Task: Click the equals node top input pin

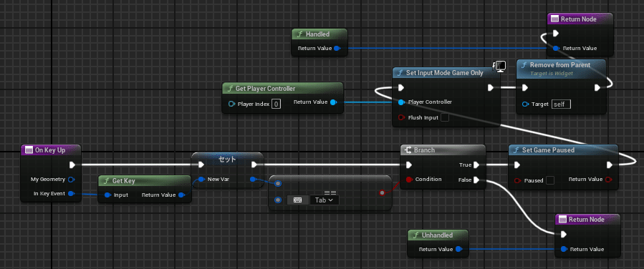Action: [278, 184]
